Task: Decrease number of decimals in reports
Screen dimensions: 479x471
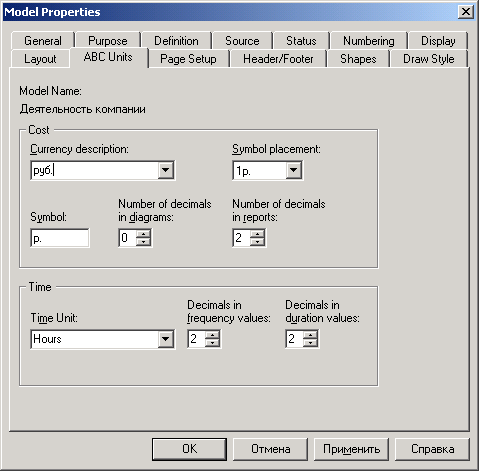Action: [257, 242]
